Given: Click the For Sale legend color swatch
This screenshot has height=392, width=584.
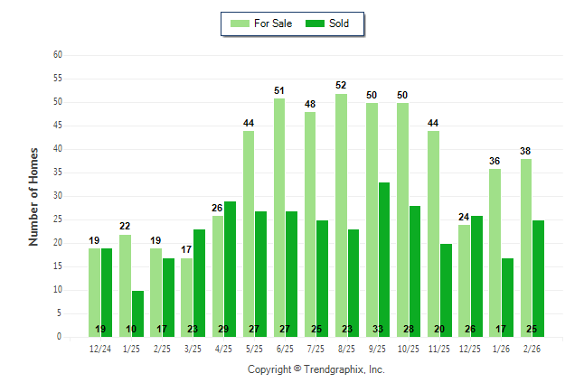Looking at the screenshot, I should [240, 23].
